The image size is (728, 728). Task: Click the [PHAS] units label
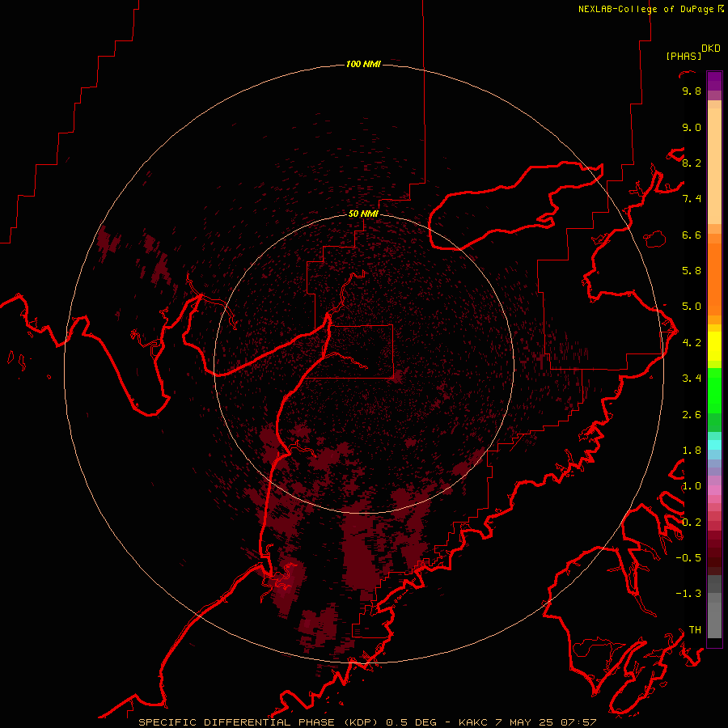684,56
